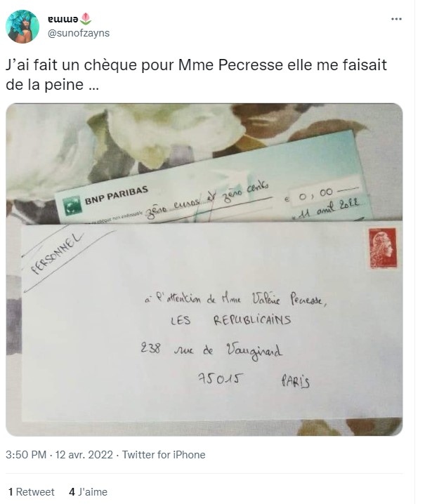432x504 pixels.
Task: Click the BNP Paribas logo in photo
Action: 72,206
